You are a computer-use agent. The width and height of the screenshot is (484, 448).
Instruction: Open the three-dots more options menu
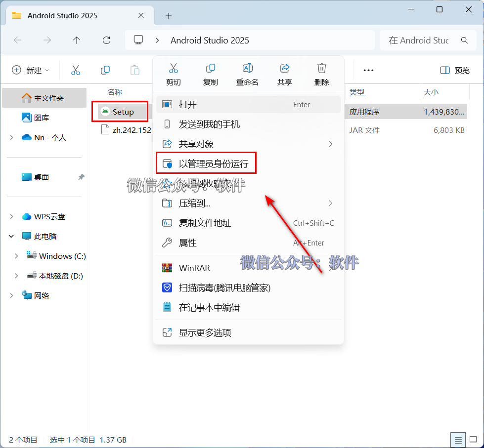pos(368,70)
